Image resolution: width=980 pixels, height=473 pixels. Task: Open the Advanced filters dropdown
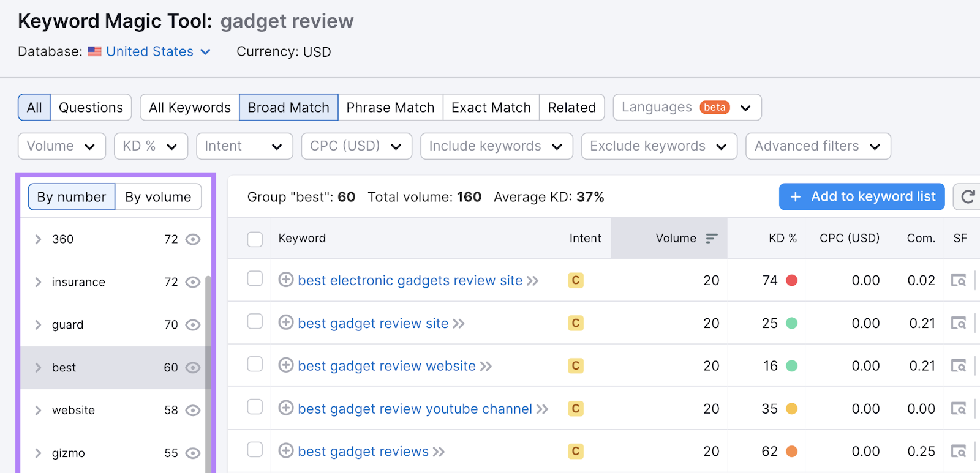pyautogui.click(x=818, y=146)
